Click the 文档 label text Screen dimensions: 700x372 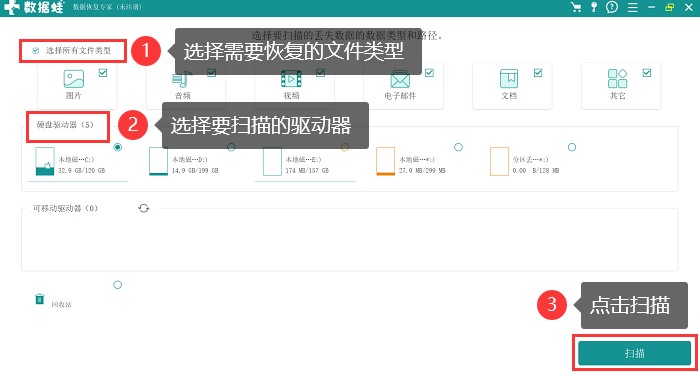[x=509, y=96]
